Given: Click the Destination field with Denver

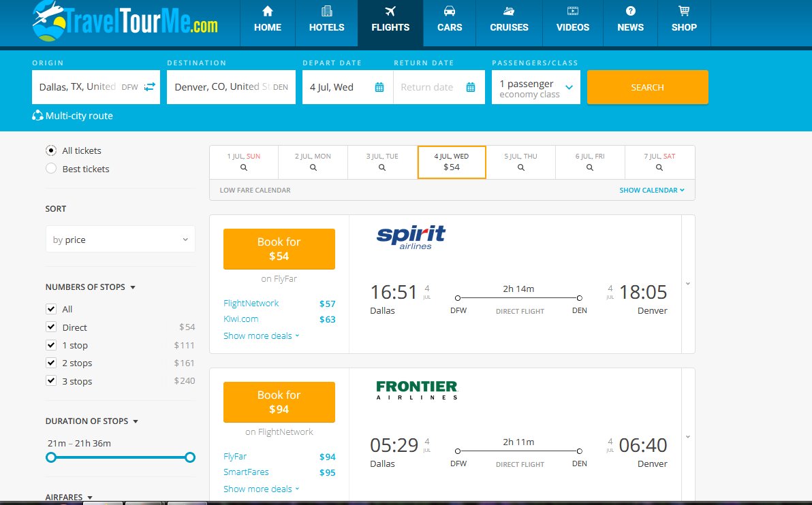Looking at the screenshot, I should point(231,87).
